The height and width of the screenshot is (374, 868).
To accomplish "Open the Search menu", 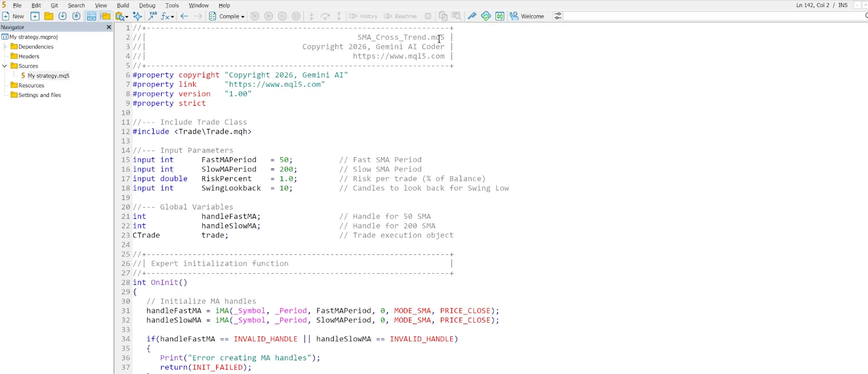I will coord(76,5).
